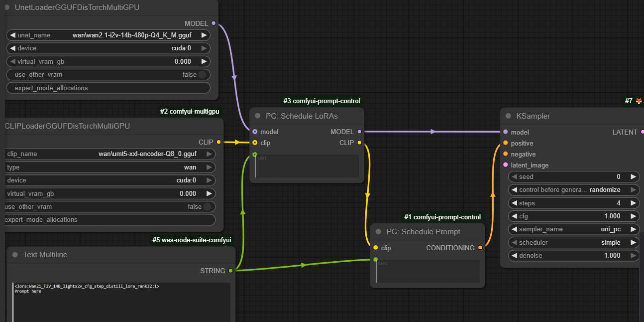Select next sampler_name with the right arrow
Screen dimensions: 644x322
point(633,229)
